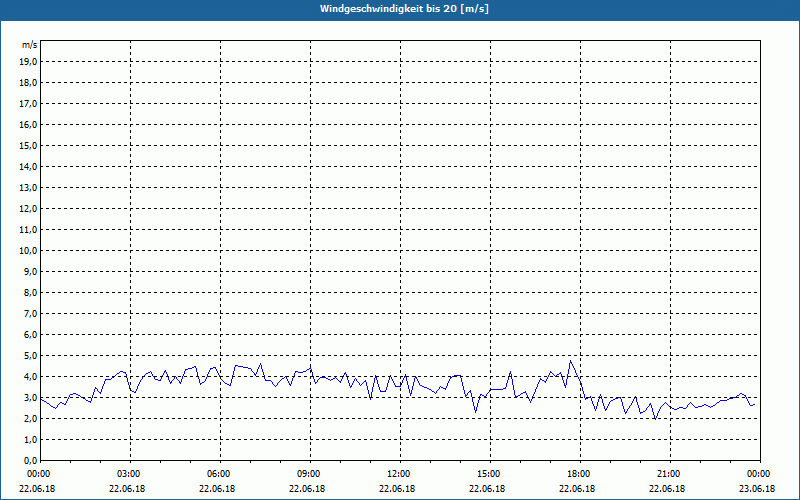The width and height of the screenshot is (800, 500).
Task: Click the 06:00 time axis label
Action: (x=220, y=474)
